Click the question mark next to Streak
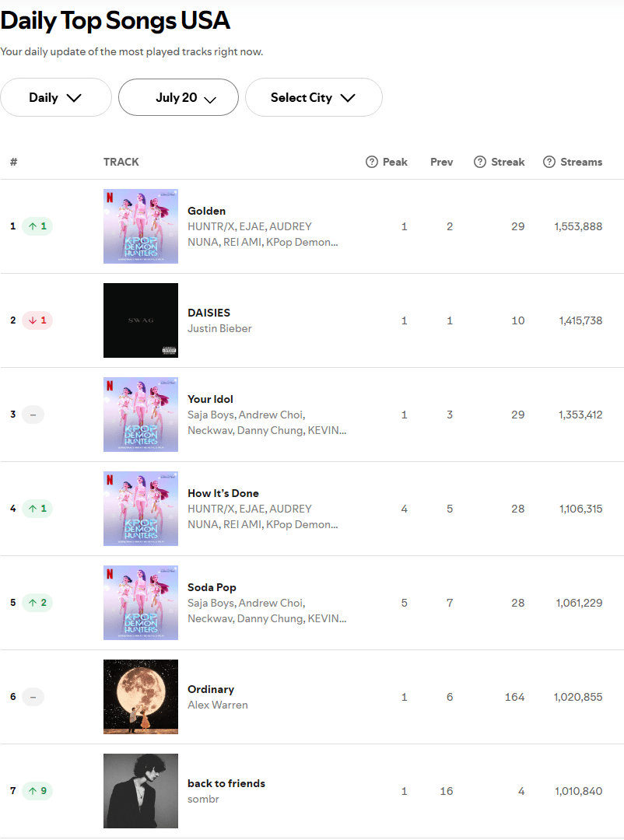 click(x=480, y=162)
